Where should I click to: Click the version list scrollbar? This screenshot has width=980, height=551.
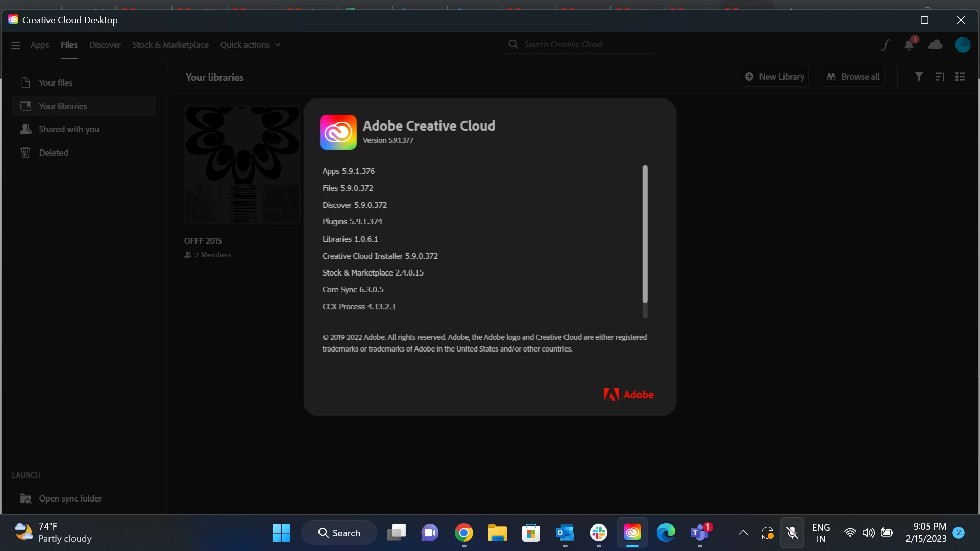tap(645, 234)
